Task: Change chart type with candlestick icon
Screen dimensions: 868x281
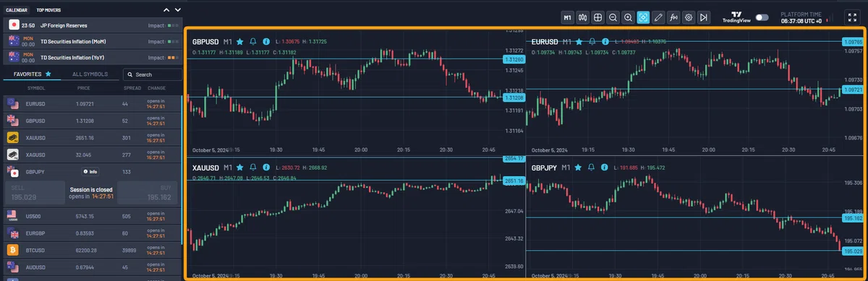Action: pos(583,17)
